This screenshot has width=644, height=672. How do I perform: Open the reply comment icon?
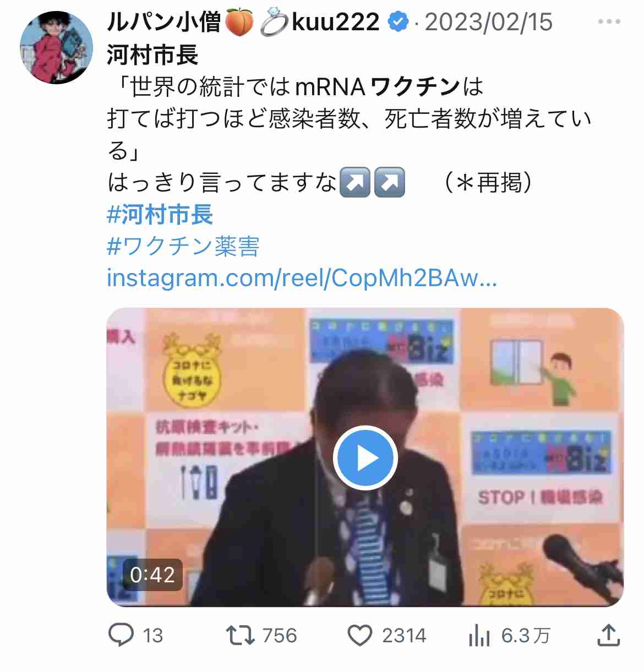coord(121,635)
